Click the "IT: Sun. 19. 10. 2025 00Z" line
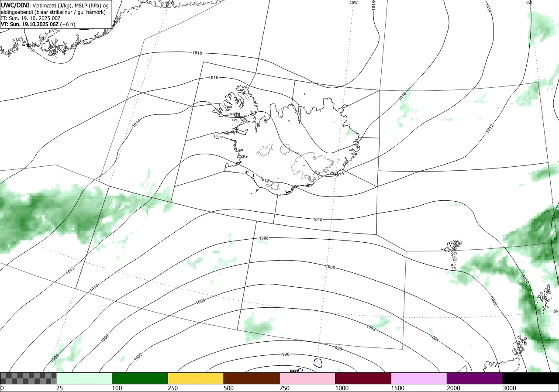 pyautogui.click(x=31, y=18)
